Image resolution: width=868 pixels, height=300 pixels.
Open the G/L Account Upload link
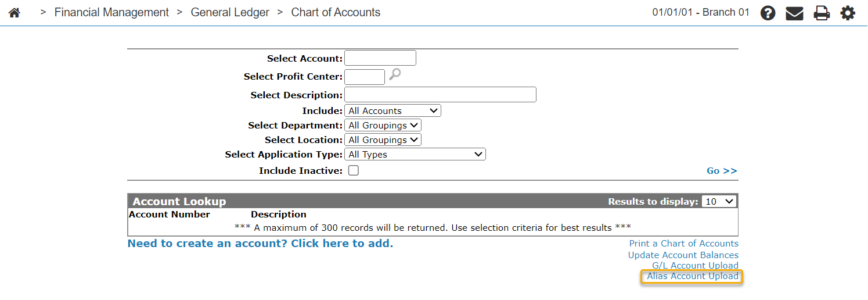(695, 266)
